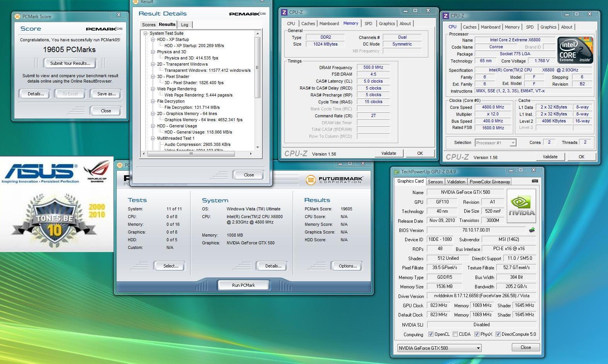
Task: Click 'File Decryption: 131.714 MB/s' row
Action: tap(192, 107)
